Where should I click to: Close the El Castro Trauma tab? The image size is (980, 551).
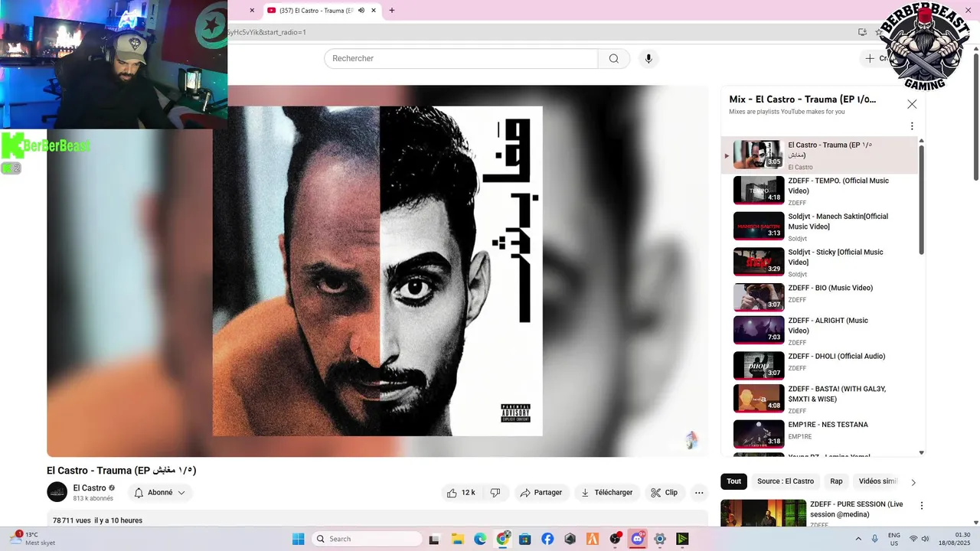click(374, 11)
